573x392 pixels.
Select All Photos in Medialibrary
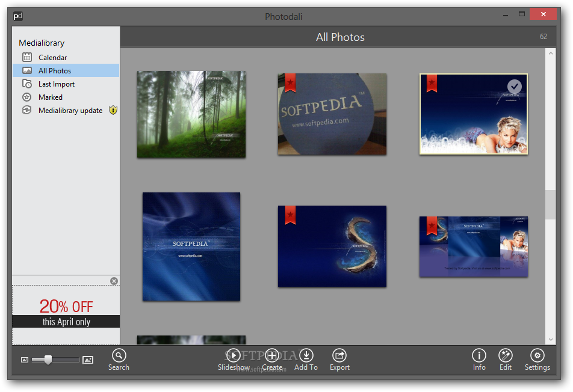point(66,70)
